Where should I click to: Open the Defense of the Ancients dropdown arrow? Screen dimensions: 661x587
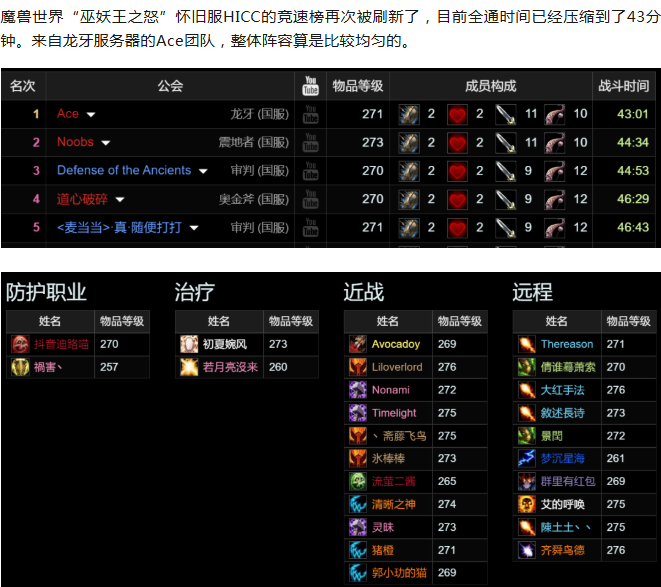(x=203, y=171)
